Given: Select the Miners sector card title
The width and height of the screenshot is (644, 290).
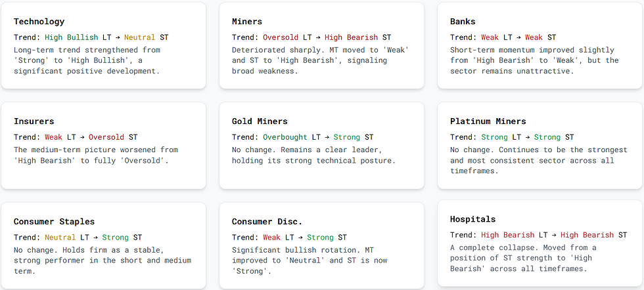Looking at the screenshot, I should [247, 22].
